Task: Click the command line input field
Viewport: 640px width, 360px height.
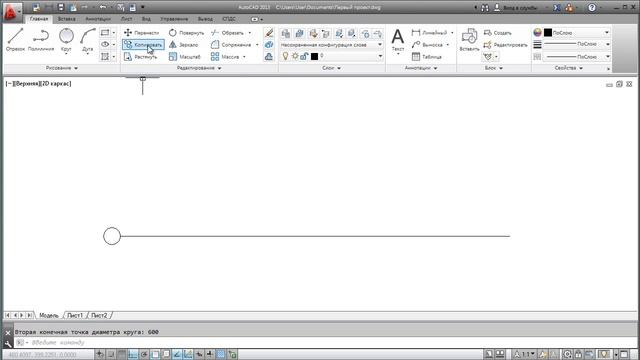Action: tap(327, 343)
